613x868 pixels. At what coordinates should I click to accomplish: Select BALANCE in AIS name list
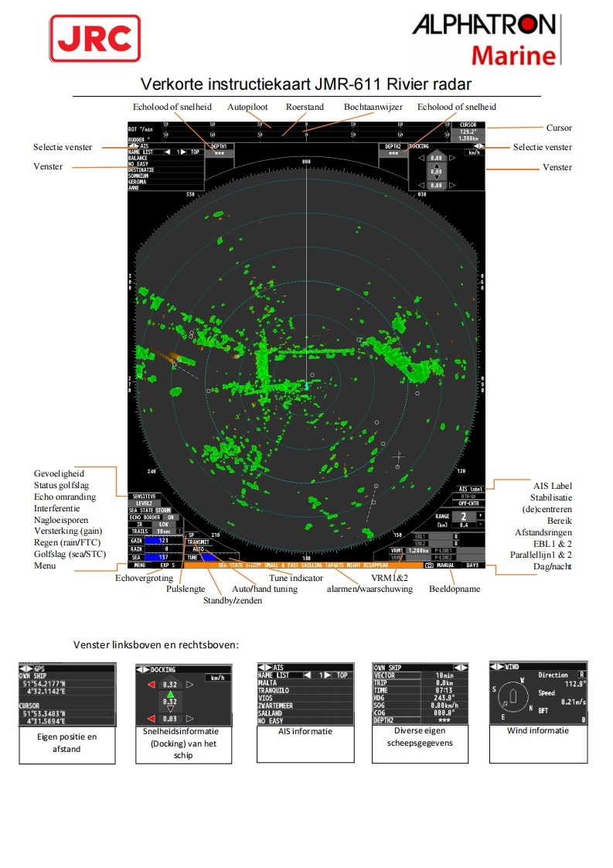pos(166,158)
